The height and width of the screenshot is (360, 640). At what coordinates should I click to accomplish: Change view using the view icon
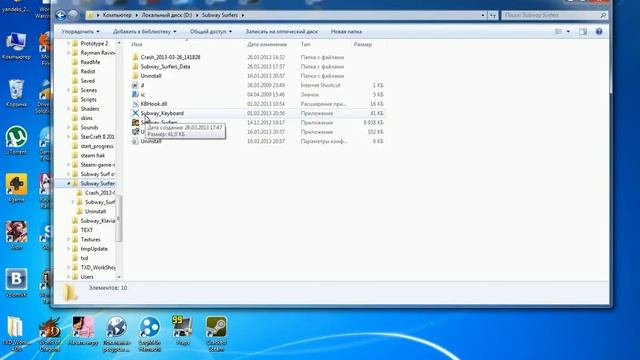tap(558, 31)
